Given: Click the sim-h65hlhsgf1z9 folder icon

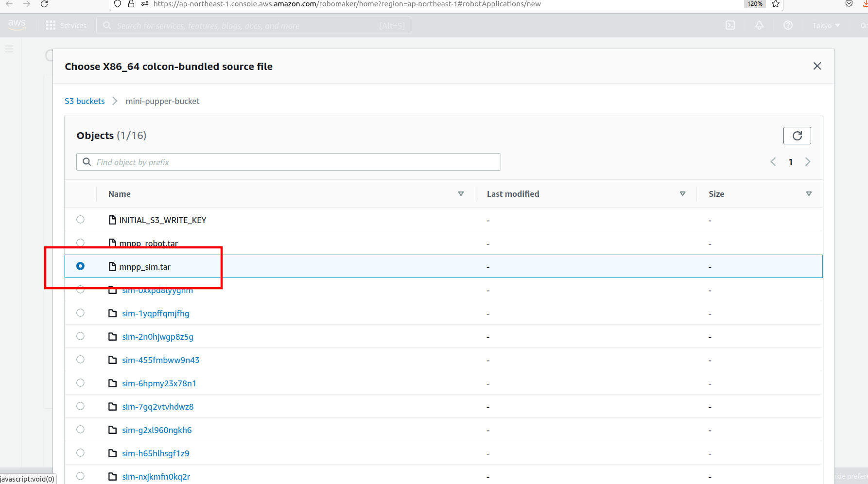Looking at the screenshot, I should tap(112, 453).
